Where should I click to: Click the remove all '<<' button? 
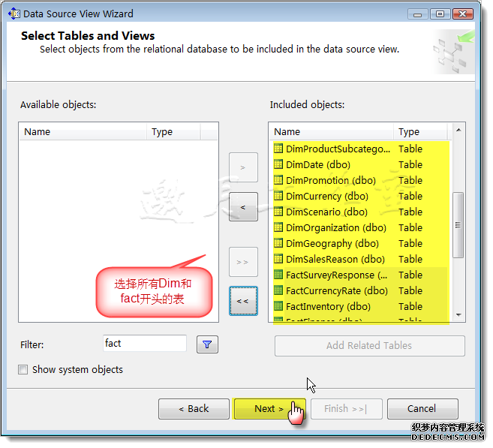[243, 301]
